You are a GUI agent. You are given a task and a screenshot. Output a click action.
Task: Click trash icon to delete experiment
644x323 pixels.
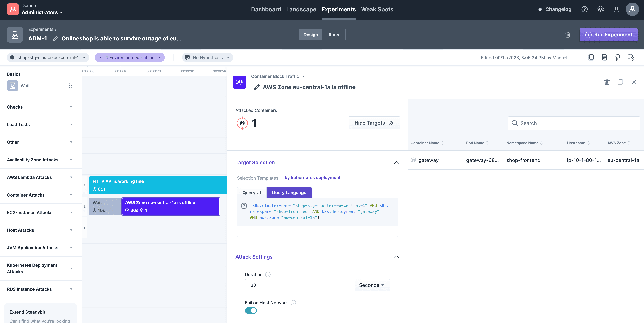(x=568, y=35)
